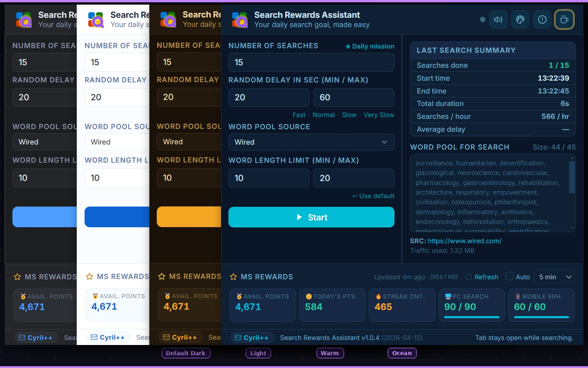588x368 pixels.
Task: Click the star icon beside MS REWARDS in Ocean window
Action: point(233,277)
